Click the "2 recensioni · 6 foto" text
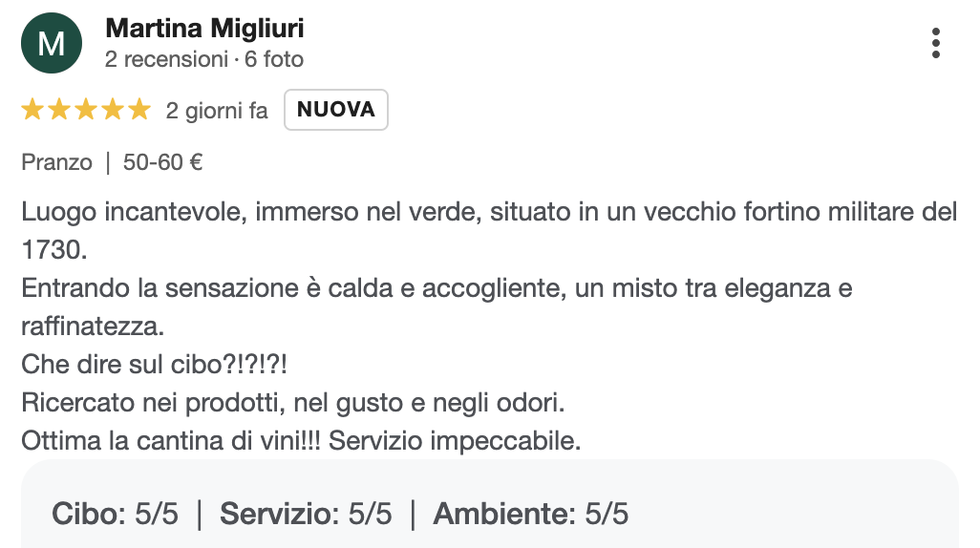Viewport: 980px width, 548px height. (204, 59)
